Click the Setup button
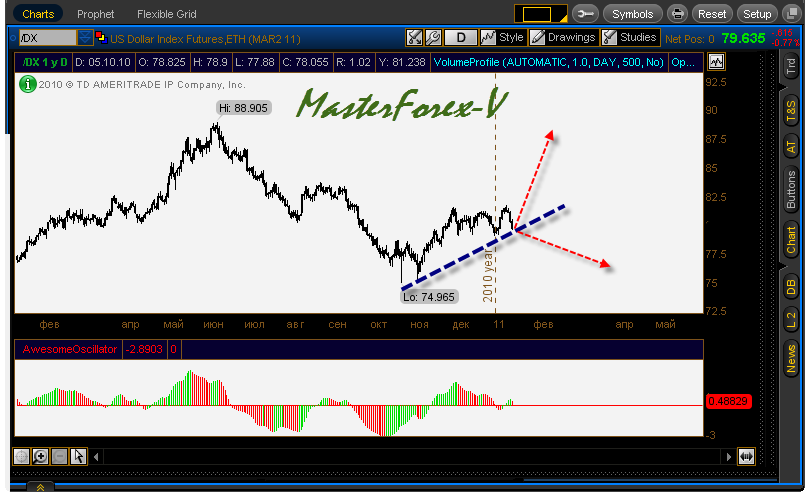 (757, 14)
